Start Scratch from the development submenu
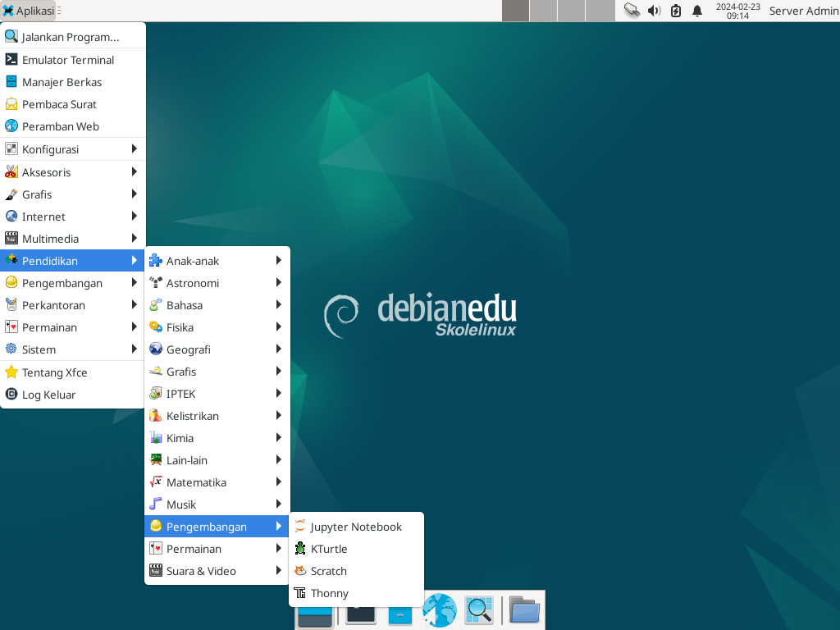840x630 pixels. (x=356, y=571)
